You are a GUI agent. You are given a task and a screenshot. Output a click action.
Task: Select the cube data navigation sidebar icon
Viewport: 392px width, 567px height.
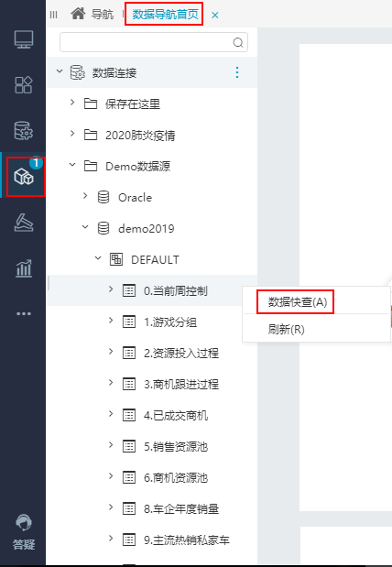[24, 177]
